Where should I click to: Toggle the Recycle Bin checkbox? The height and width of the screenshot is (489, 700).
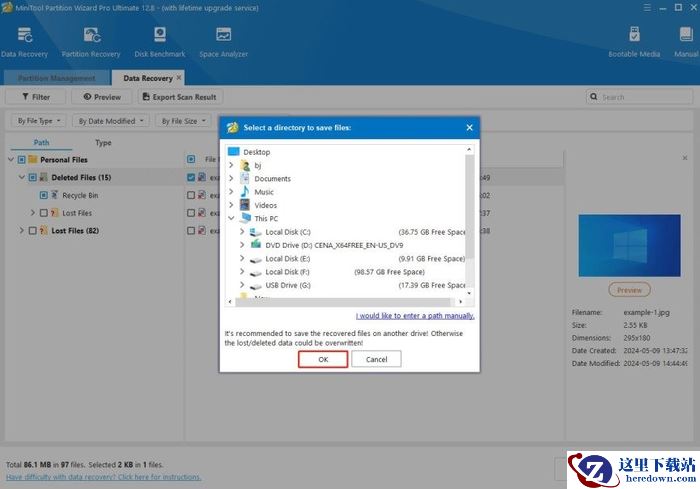tap(44, 195)
